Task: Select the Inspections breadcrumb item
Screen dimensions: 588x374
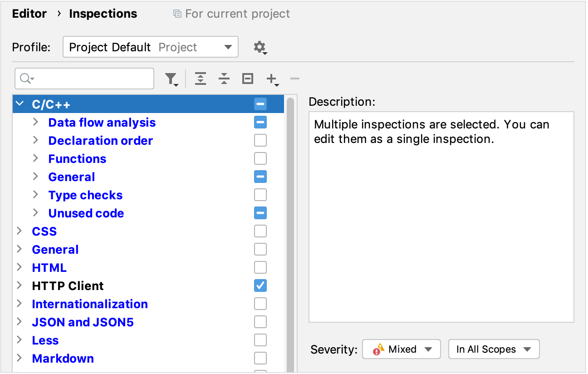Action: tap(103, 14)
